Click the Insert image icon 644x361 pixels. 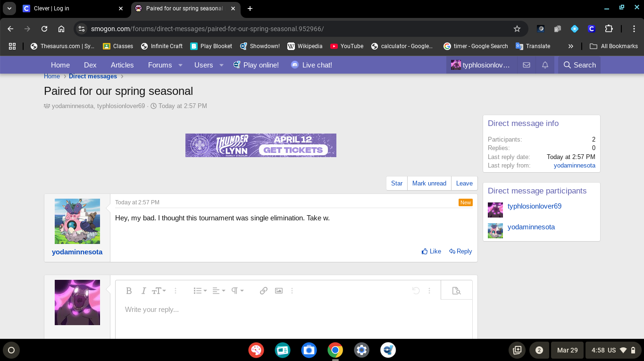pos(279,291)
